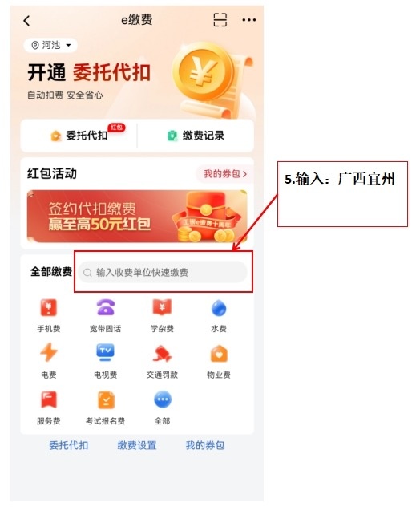Open the 缴费设置 link at bottom
The height and width of the screenshot is (515, 420).
137,445
